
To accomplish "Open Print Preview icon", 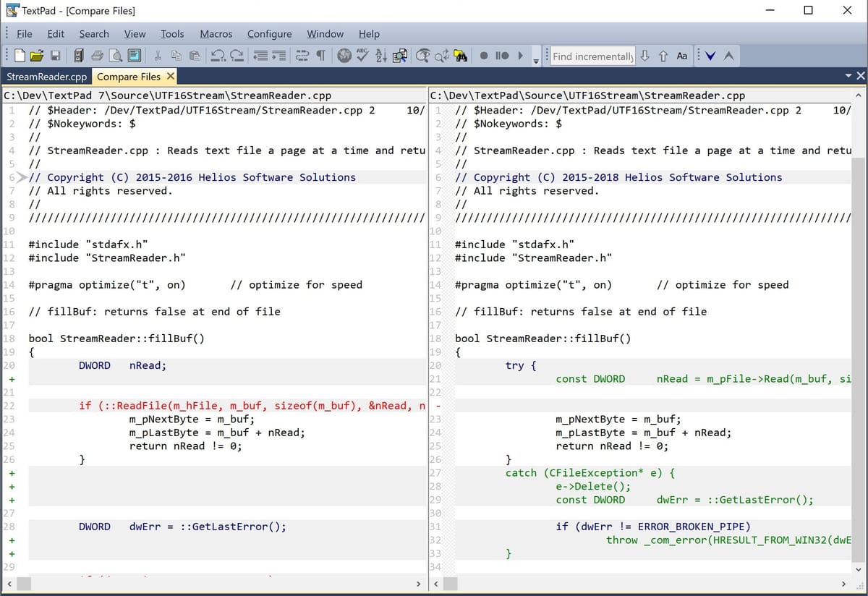I will (116, 56).
